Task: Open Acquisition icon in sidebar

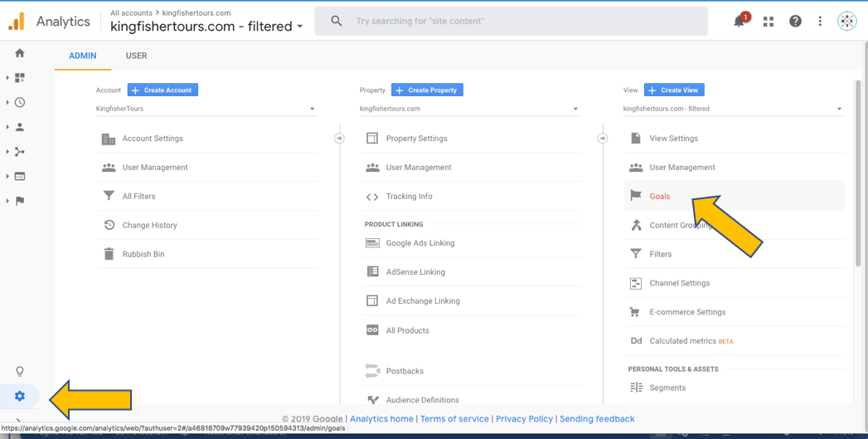Action: (x=20, y=152)
